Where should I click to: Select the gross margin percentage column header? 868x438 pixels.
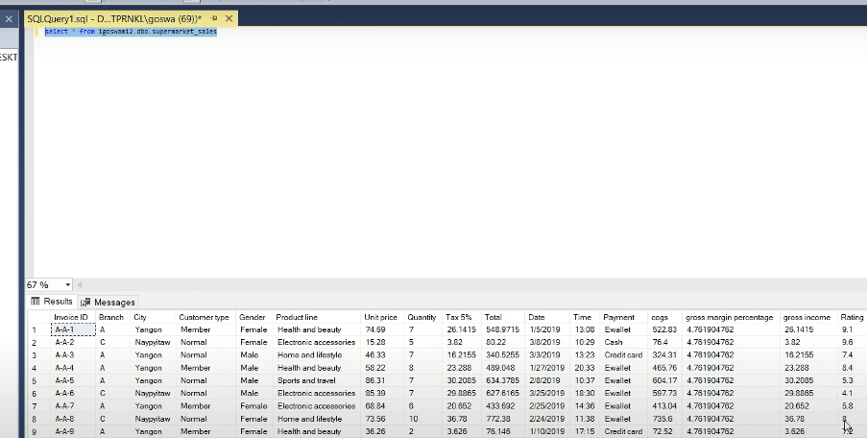point(728,317)
